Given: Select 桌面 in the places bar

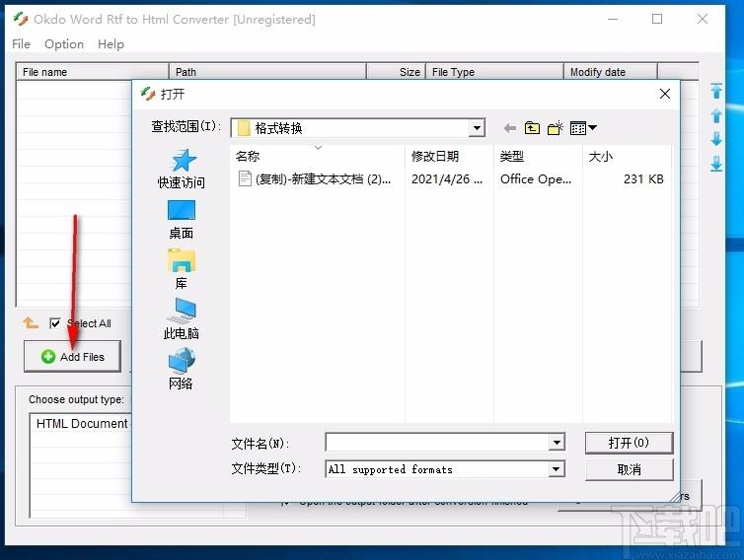Looking at the screenshot, I should tap(182, 219).
